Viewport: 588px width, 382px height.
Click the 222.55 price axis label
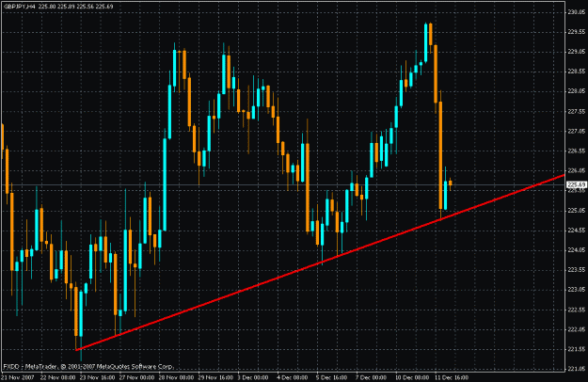(577, 310)
